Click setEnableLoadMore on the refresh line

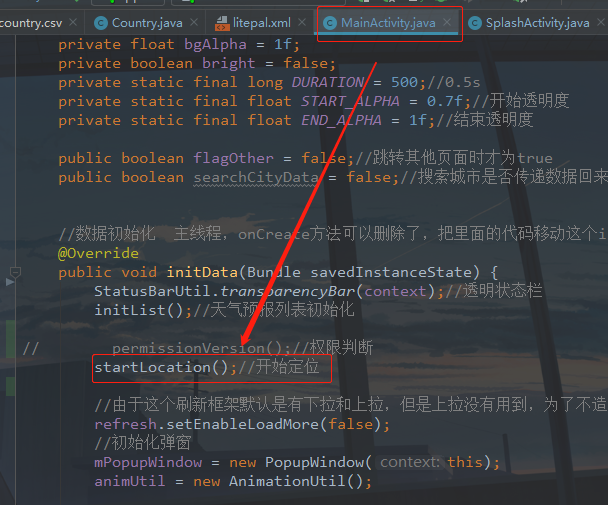242,424
